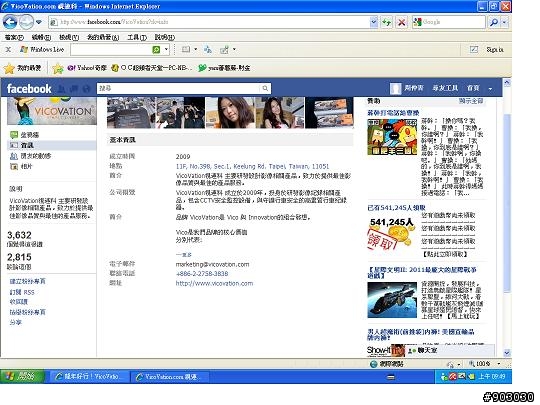The height and width of the screenshot is (405, 540).
Task: Click the facebook.com address bar
Action: click(x=209, y=22)
